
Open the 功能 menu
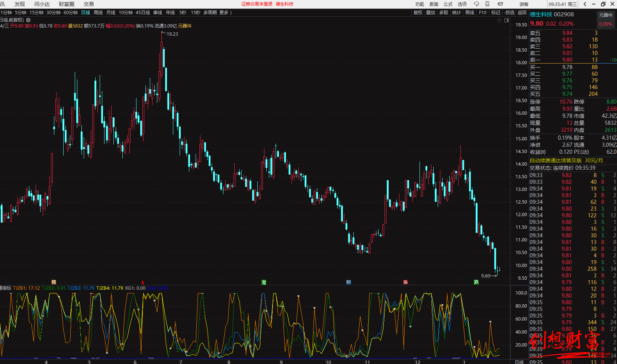point(420,4)
